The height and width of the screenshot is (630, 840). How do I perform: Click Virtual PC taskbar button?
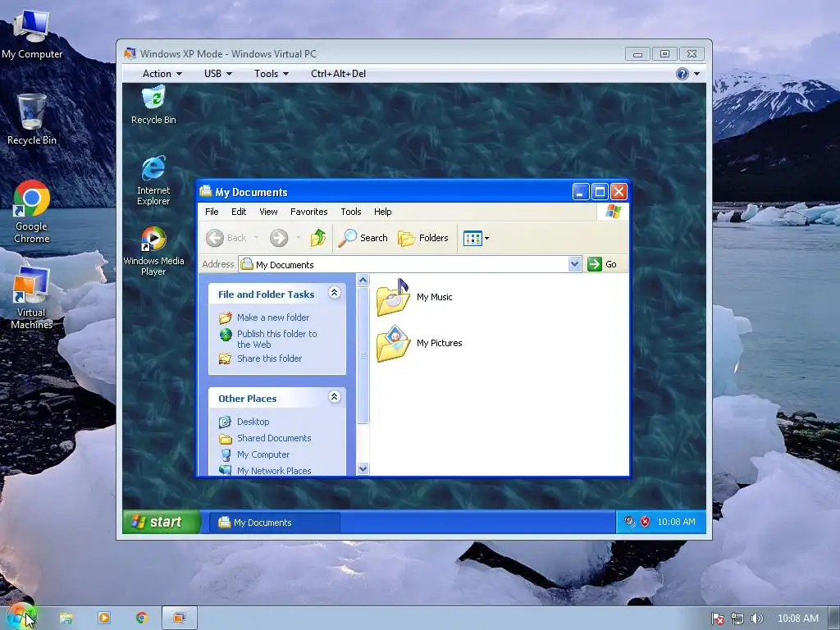click(180, 619)
